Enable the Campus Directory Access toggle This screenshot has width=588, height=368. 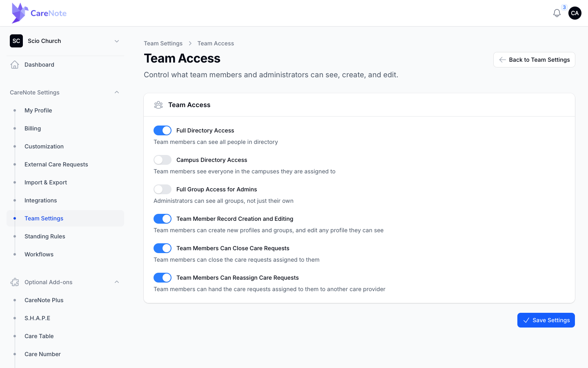(163, 160)
